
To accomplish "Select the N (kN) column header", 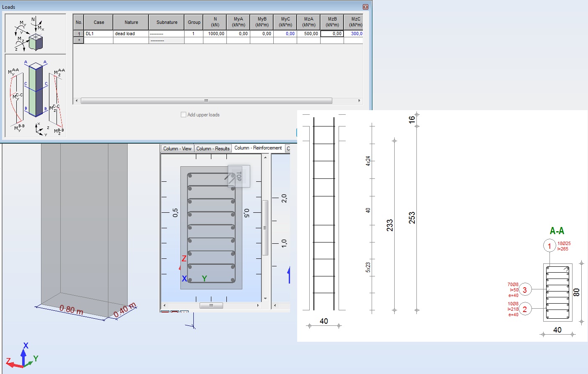I will click(215, 22).
